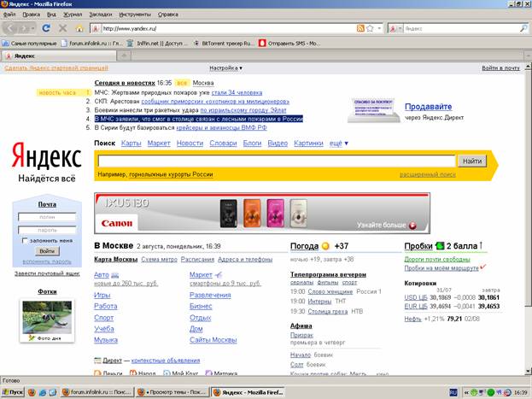Open BitTorrent трекер bookmark

(x=223, y=44)
